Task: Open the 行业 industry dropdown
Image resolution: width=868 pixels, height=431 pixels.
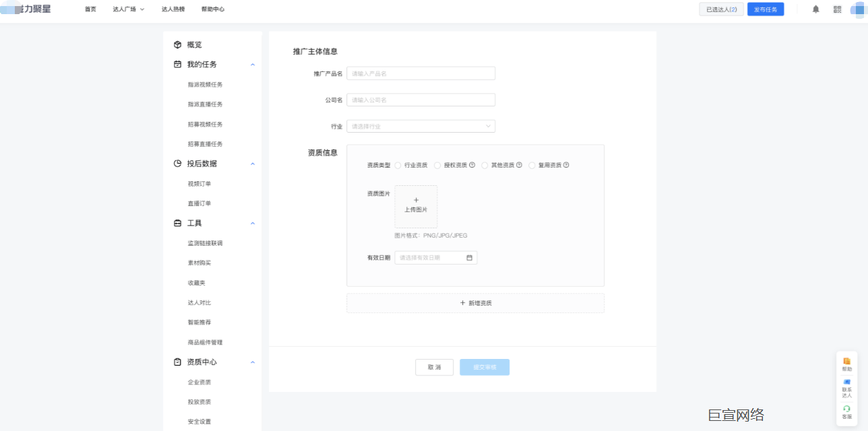Action: (x=421, y=126)
